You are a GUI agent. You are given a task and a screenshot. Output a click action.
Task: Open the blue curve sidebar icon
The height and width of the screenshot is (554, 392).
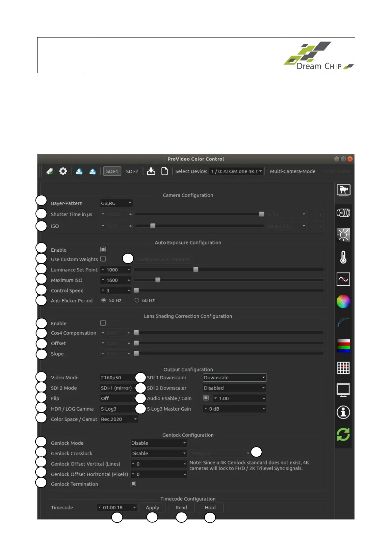click(343, 323)
